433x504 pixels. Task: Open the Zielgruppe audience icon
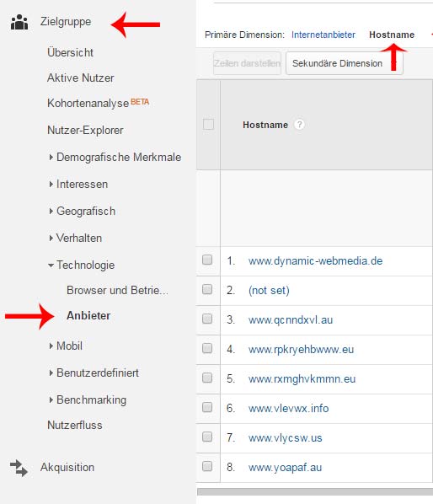point(19,22)
